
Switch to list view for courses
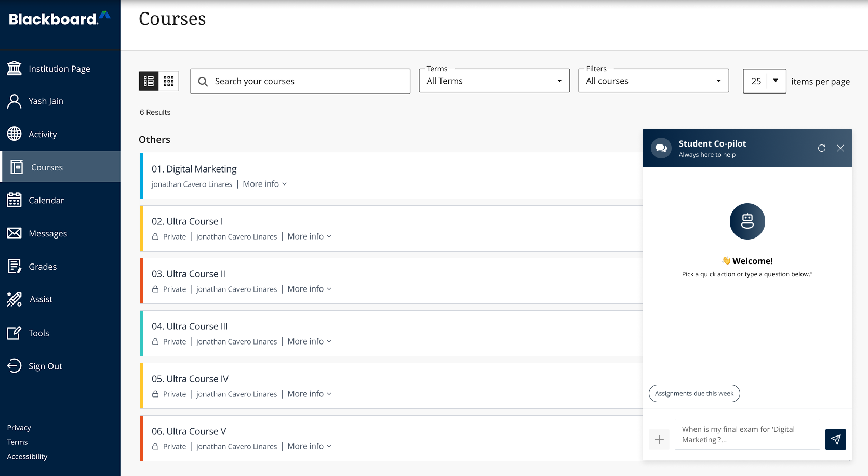[149, 81]
